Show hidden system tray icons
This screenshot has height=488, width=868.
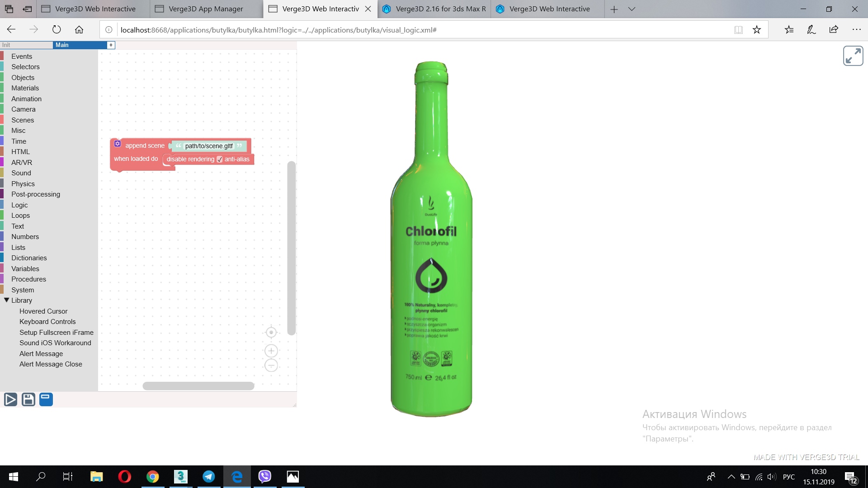(x=731, y=477)
